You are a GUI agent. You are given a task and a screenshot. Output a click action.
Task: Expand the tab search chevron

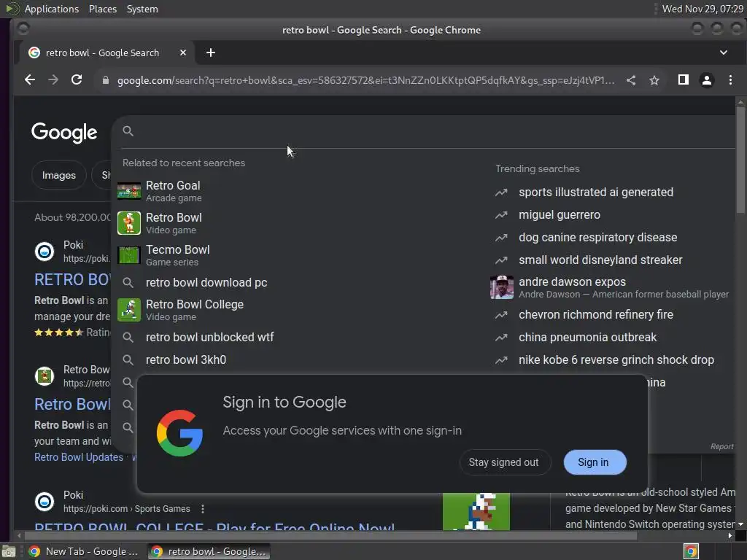click(x=723, y=52)
